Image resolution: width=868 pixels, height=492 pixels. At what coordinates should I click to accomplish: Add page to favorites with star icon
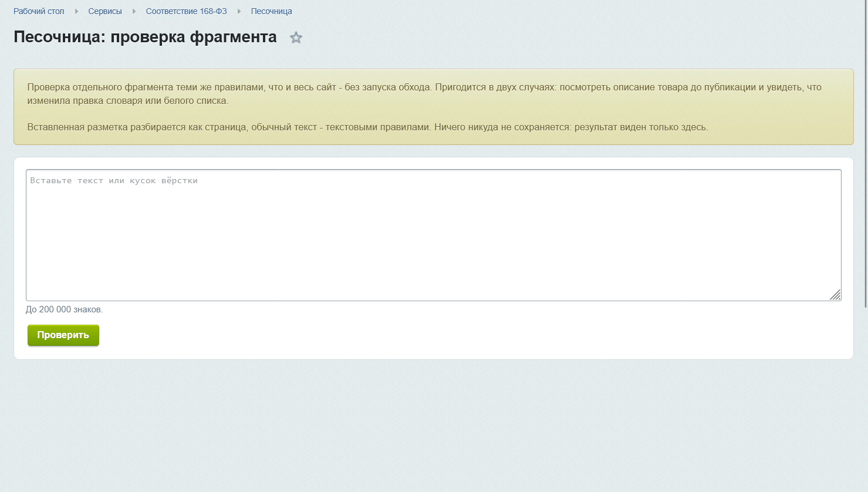pyautogui.click(x=296, y=38)
